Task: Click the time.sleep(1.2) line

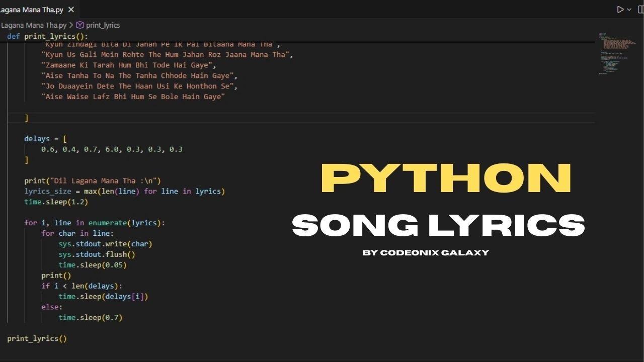Action: tap(56, 202)
